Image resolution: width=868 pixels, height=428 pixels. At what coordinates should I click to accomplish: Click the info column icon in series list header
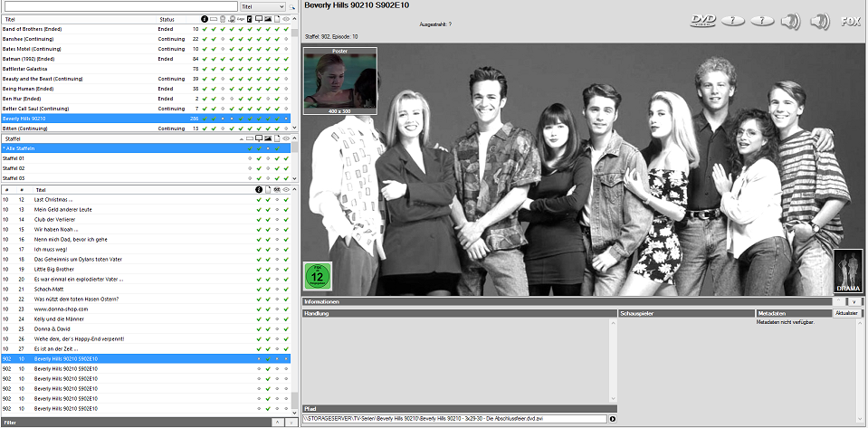[205, 19]
